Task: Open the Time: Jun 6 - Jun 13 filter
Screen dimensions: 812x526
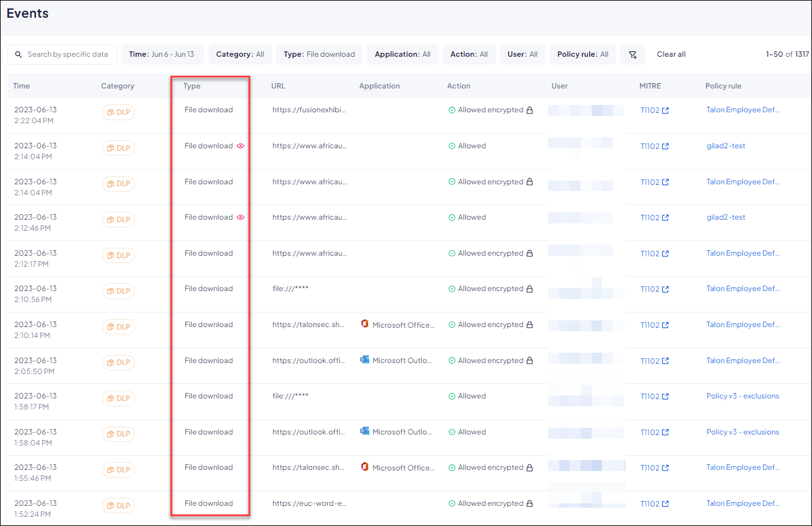Action: [x=162, y=54]
